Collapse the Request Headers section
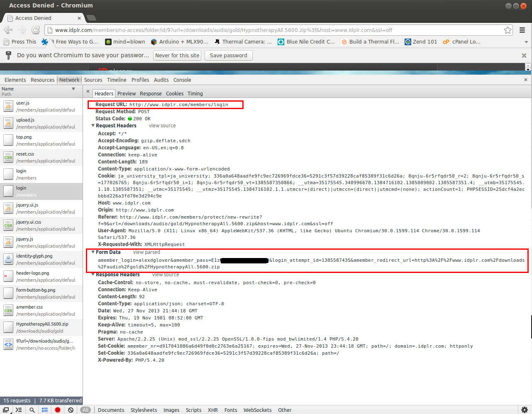Viewport: 532px width, 414px height. pos(93,126)
